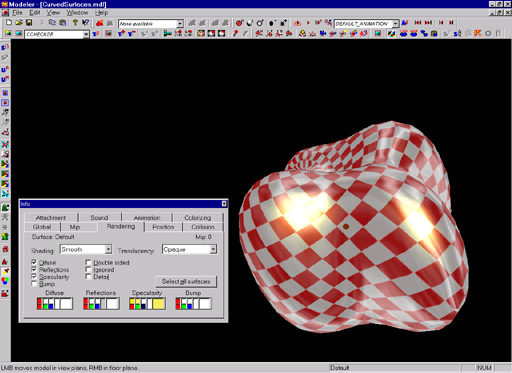Click the Diffuse color swatch control
The height and width of the screenshot is (373, 512).
[x=55, y=303]
